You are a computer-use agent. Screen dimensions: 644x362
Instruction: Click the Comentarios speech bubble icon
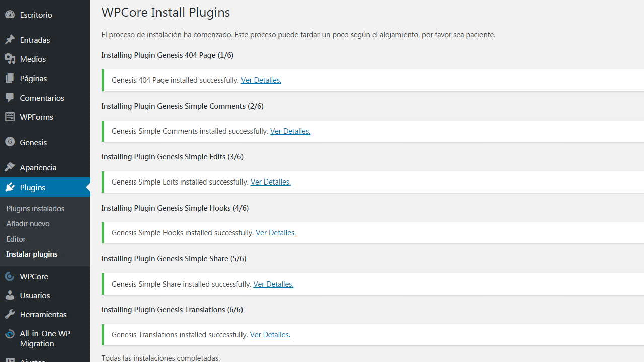10,98
